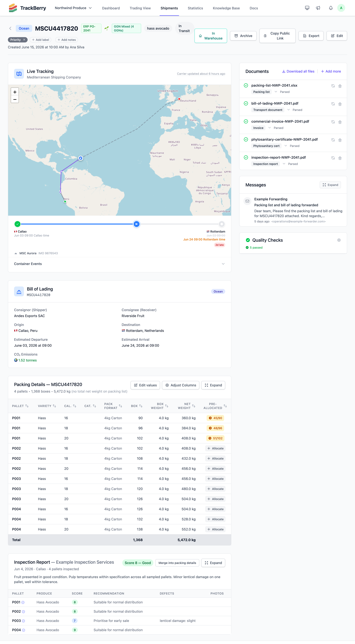The width and height of the screenshot is (355, 644).
Task: Click the TrackBerry logo icon
Action: [x=13, y=8]
